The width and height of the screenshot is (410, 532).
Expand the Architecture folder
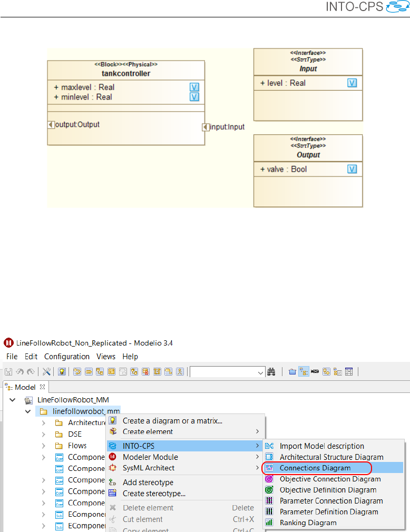[x=43, y=423]
